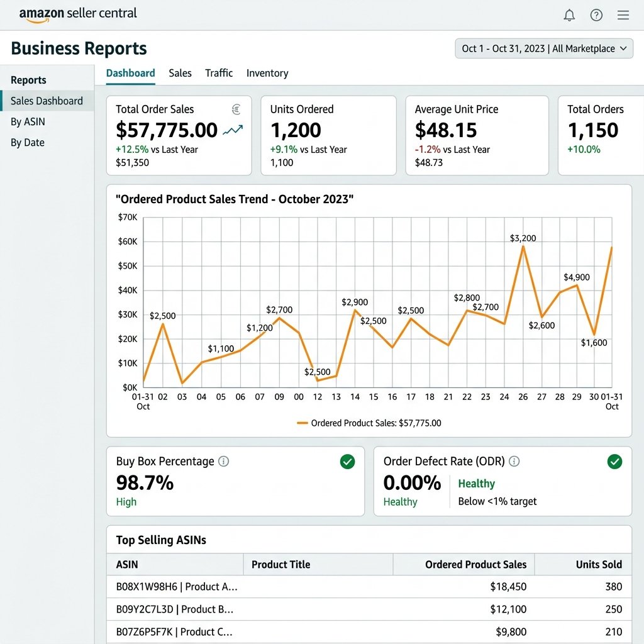Click the currency icon in Total Order Sales card

coord(236,109)
